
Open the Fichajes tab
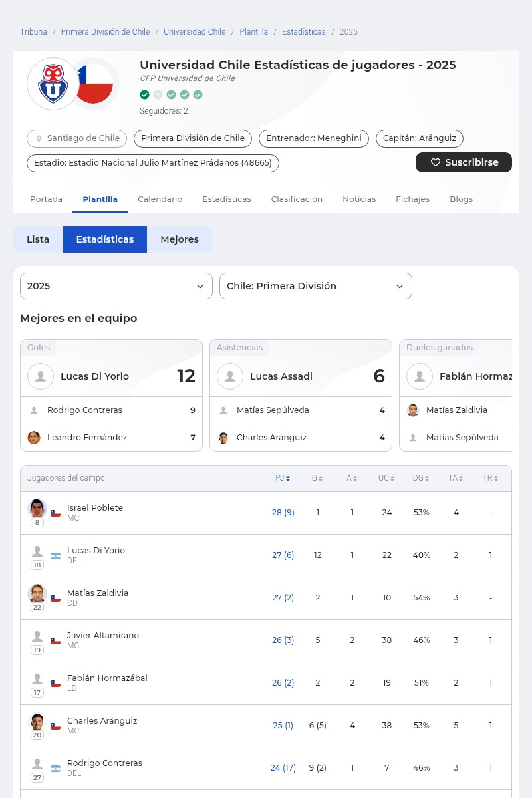(412, 199)
